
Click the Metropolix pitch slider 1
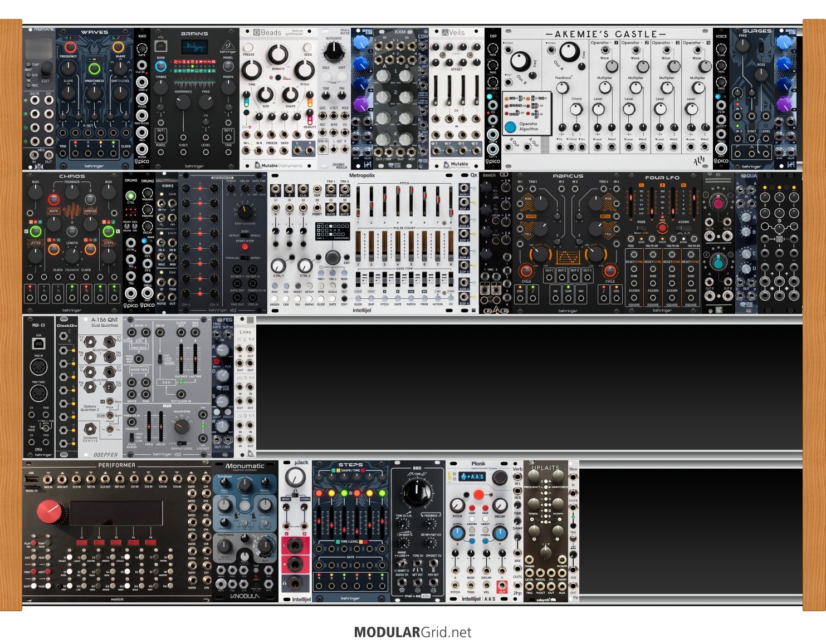click(x=358, y=202)
